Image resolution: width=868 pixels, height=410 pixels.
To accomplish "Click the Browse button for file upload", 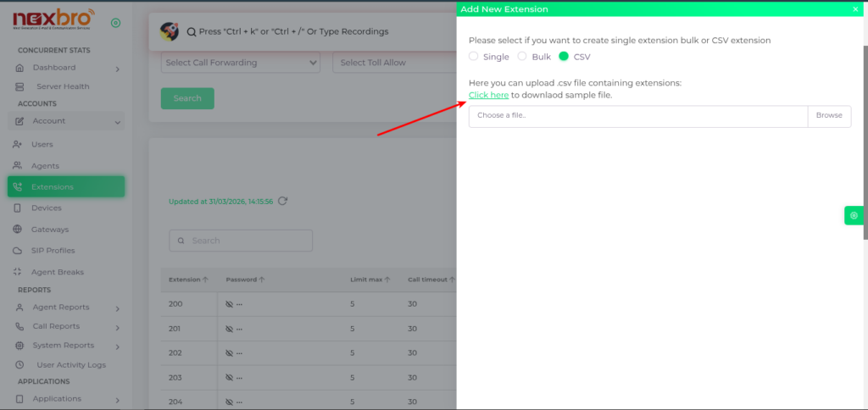I will point(828,116).
